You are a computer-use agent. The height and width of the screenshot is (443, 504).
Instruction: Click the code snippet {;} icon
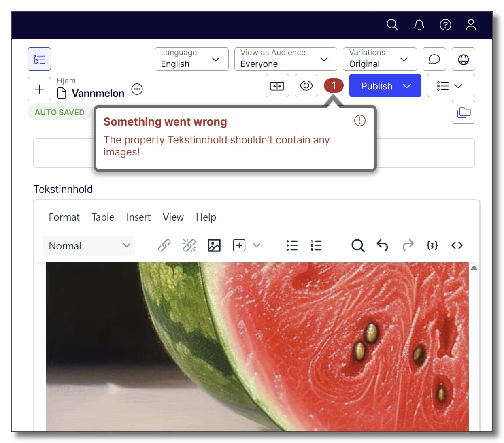tap(432, 245)
